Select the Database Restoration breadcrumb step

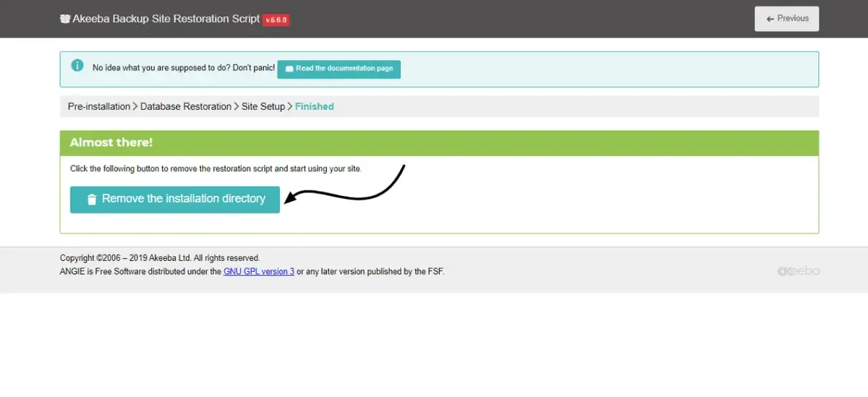[186, 106]
